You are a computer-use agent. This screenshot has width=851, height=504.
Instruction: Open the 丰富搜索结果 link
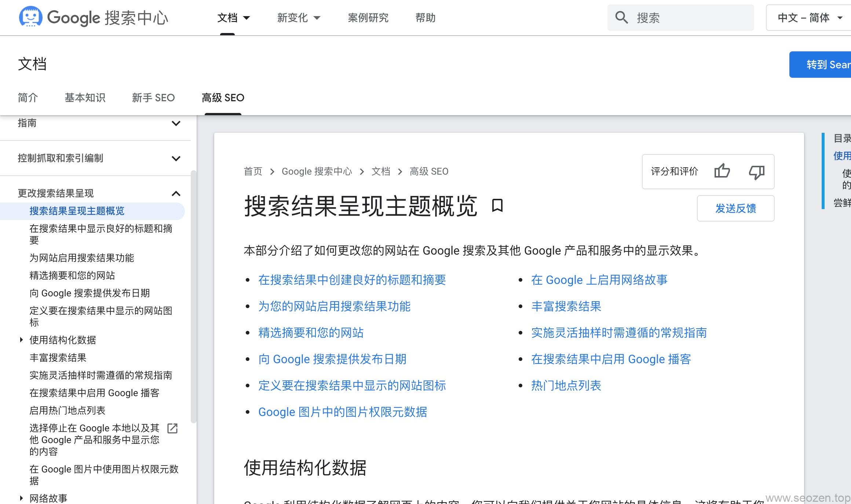pos(566,307)
